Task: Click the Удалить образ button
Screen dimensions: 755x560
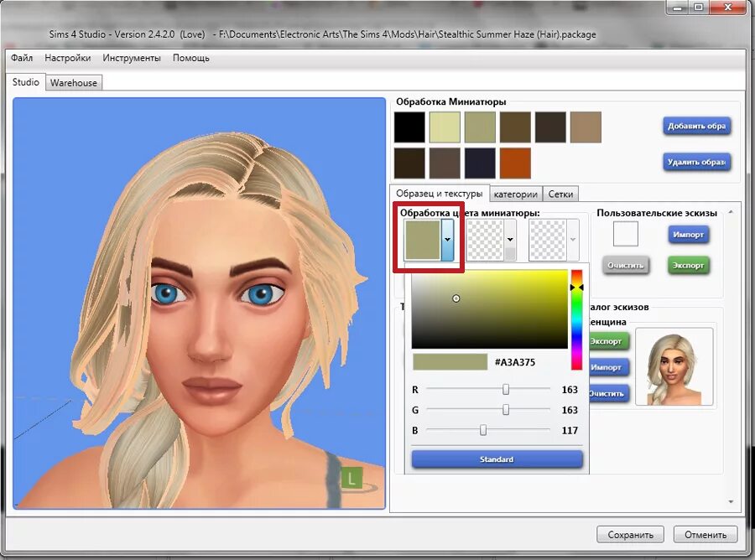Action: pyautogui.click(x=697, y=162)
